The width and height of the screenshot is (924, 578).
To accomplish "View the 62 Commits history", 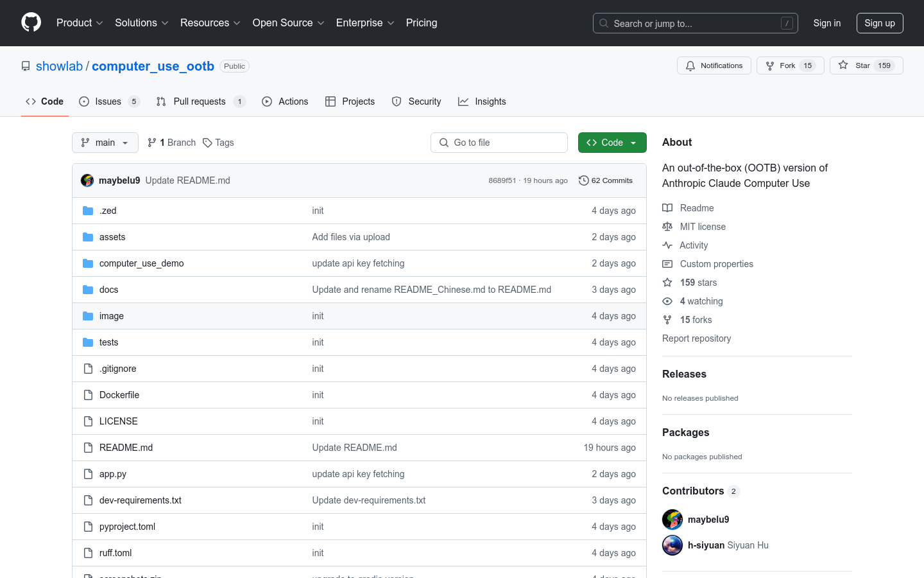I will point(606,180).
